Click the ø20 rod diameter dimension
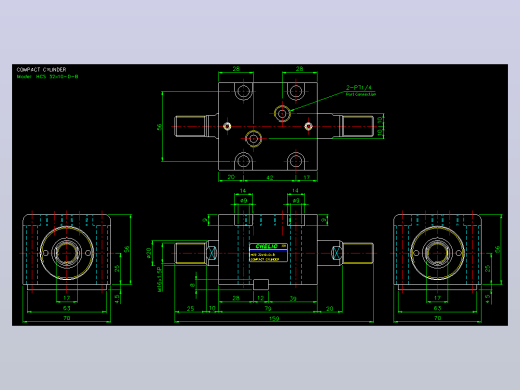This screenshot has width=520, height=390. click(149, 253)
